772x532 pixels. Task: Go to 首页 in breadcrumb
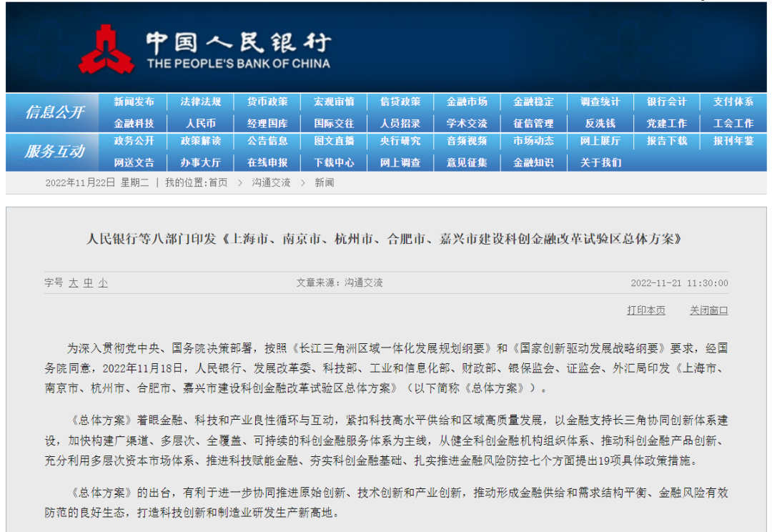click(218, 183)
